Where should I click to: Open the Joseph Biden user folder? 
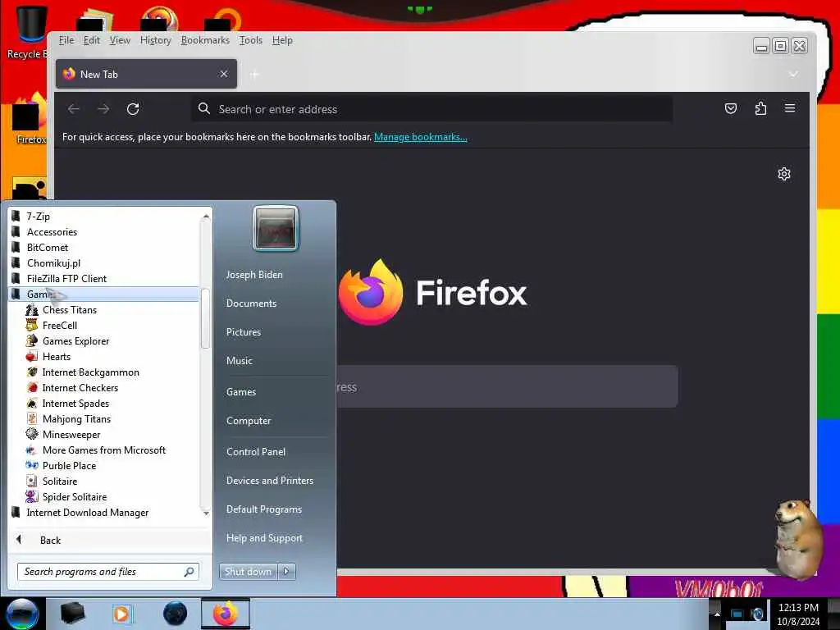254,274
